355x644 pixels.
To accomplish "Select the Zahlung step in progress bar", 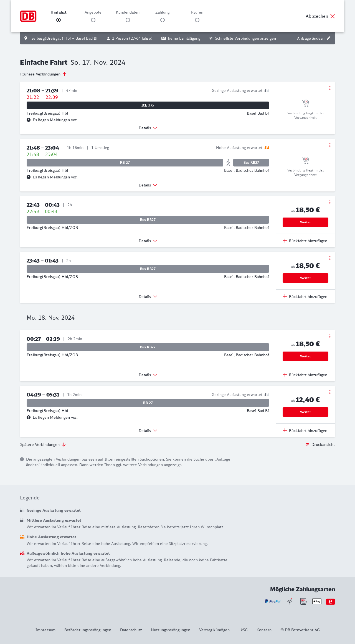I will [x=163, y=20].
